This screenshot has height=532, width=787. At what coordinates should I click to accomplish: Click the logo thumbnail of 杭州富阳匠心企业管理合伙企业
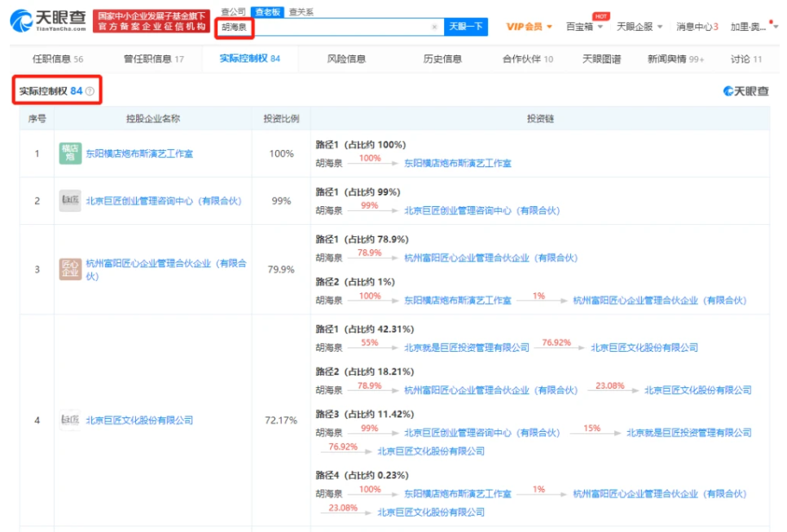(70, 270)
